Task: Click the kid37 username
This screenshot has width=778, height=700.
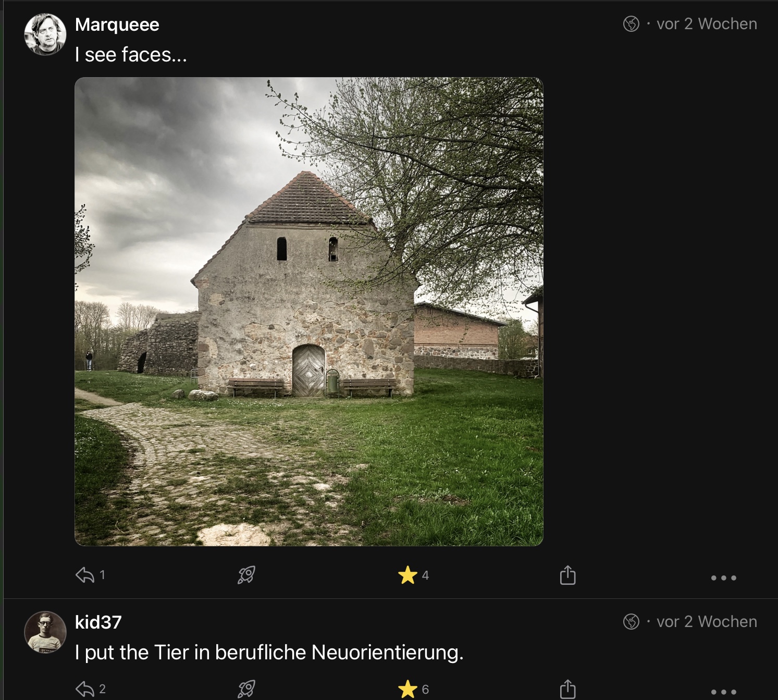Action: click(98, 622)
